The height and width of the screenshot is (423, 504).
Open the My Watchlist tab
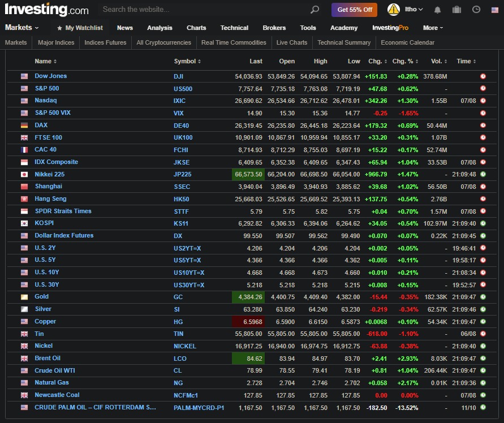click(80, 28)
